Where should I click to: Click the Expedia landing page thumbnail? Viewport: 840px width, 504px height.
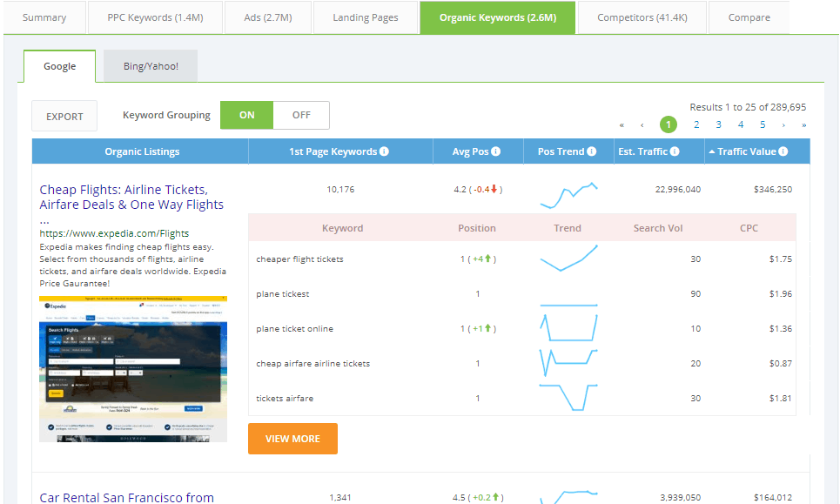pos(133,368)
